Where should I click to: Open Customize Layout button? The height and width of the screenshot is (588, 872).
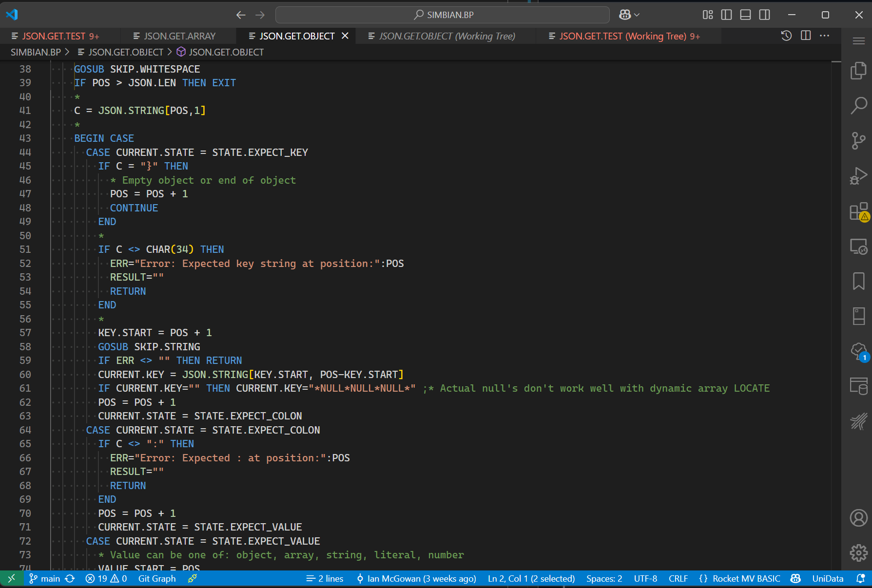tap(708, 15)
